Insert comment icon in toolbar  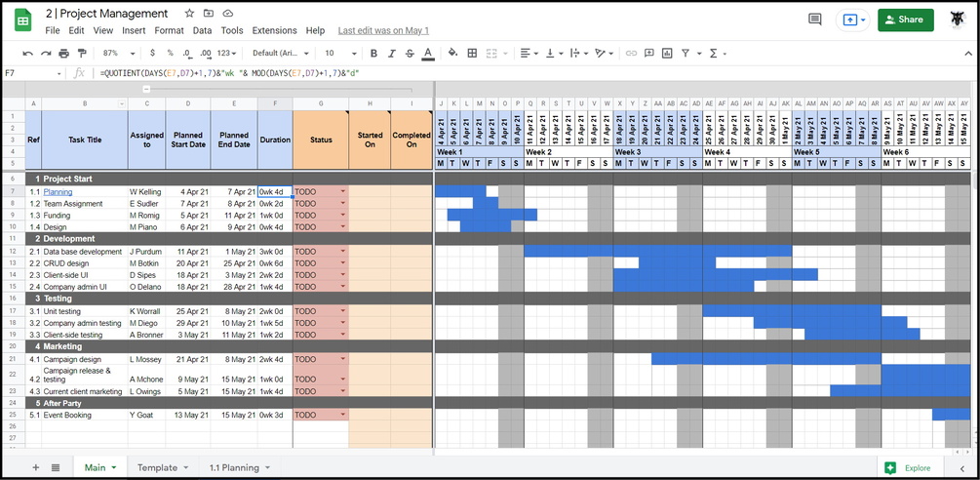pos(649,53)
